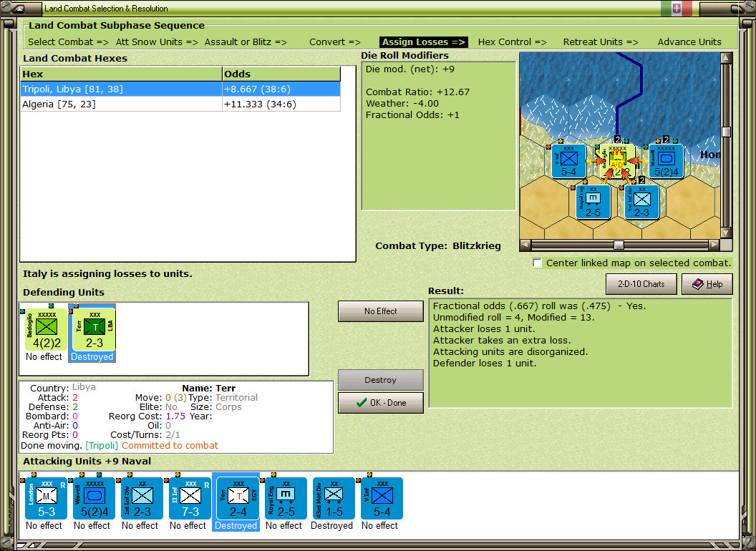Select the 1st Inf Div 2-3 attacker
756x551 pixels.
(x=142, y=499)
